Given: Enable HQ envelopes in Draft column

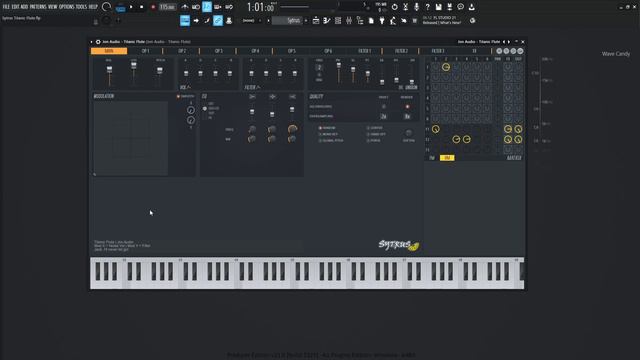Looking at the screenshot, I should pos(383,107).
